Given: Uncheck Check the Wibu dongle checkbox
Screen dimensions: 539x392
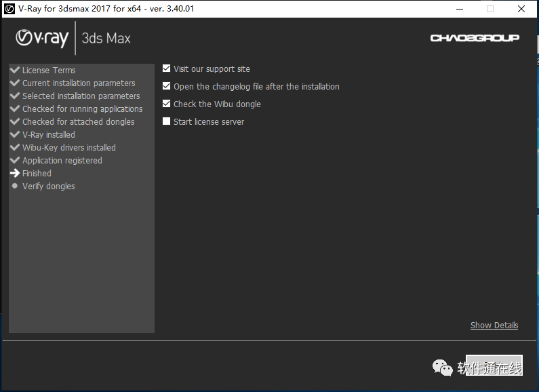Looking at the screenshot, I should coord(166,104).
